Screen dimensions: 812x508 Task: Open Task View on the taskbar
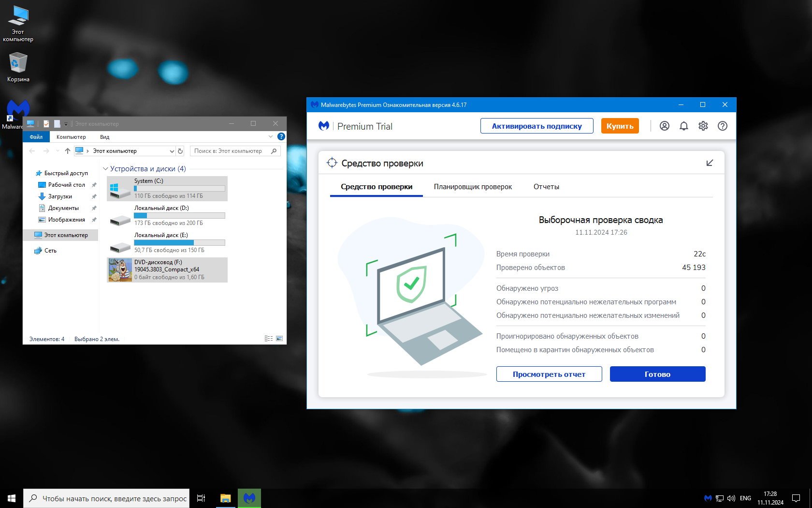point(201,498)
